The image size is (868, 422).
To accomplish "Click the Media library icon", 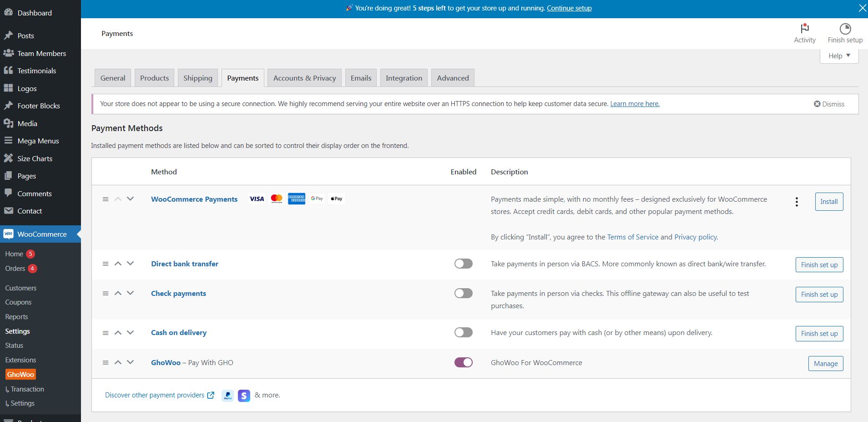I will (x=8, y=123).
